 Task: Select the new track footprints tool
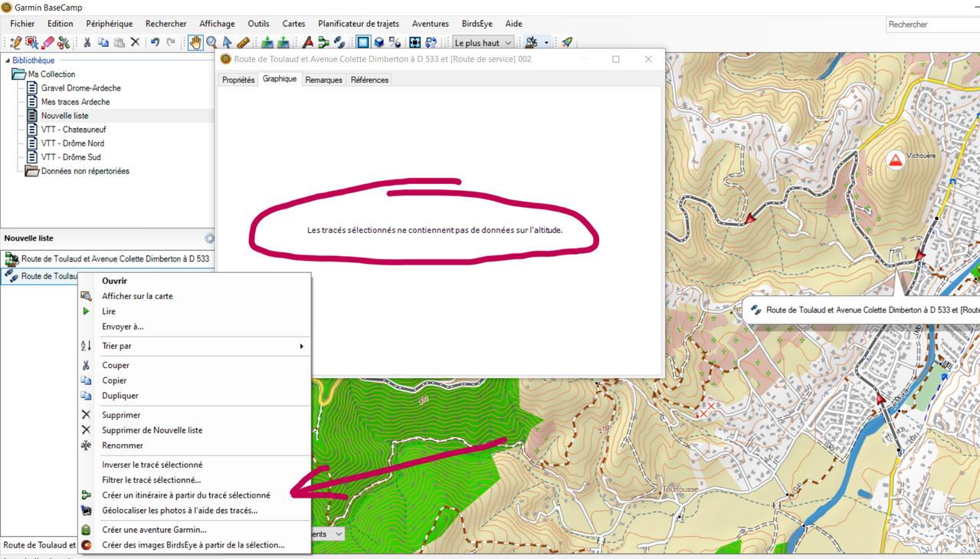[339, 43]
